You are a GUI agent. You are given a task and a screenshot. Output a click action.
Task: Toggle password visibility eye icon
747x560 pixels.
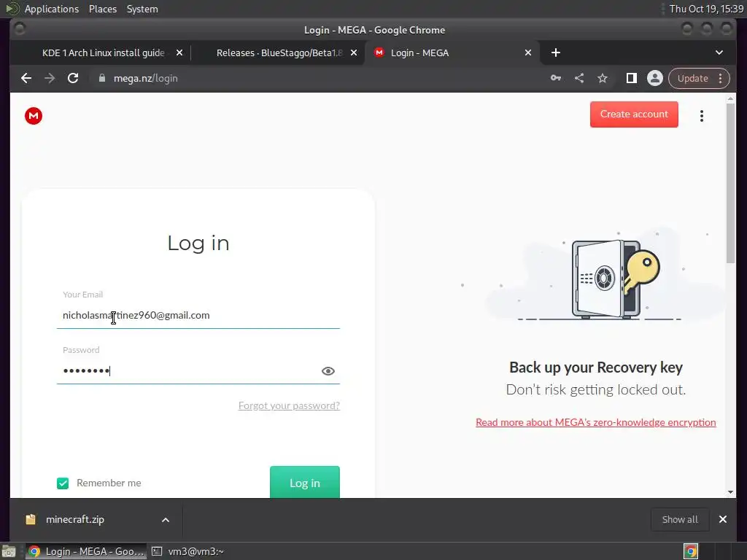[x=328, y=371]
